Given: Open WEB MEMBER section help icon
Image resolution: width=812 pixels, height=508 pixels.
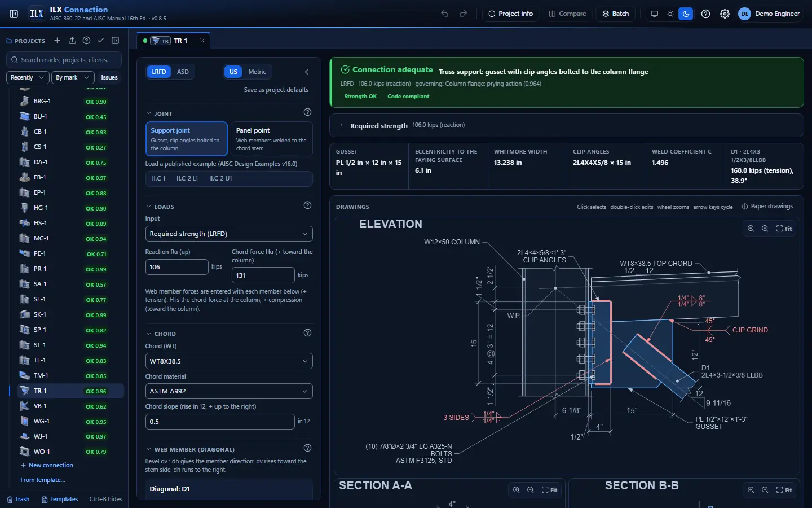Looking at the screenshot, I should [x=307, y=448].
